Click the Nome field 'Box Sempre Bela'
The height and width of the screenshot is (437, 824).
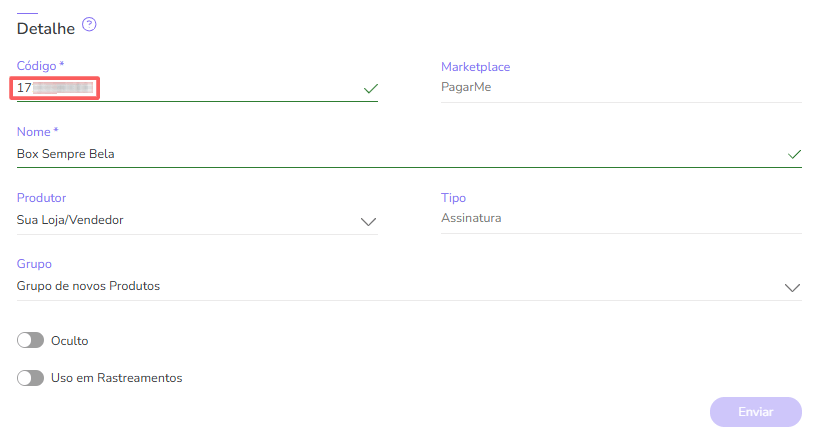tap(66, 154)
